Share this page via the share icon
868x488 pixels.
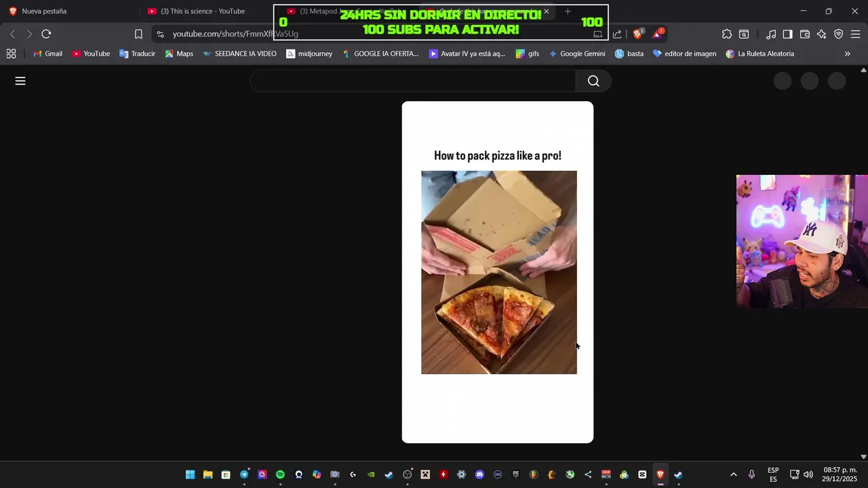(617, 34)
